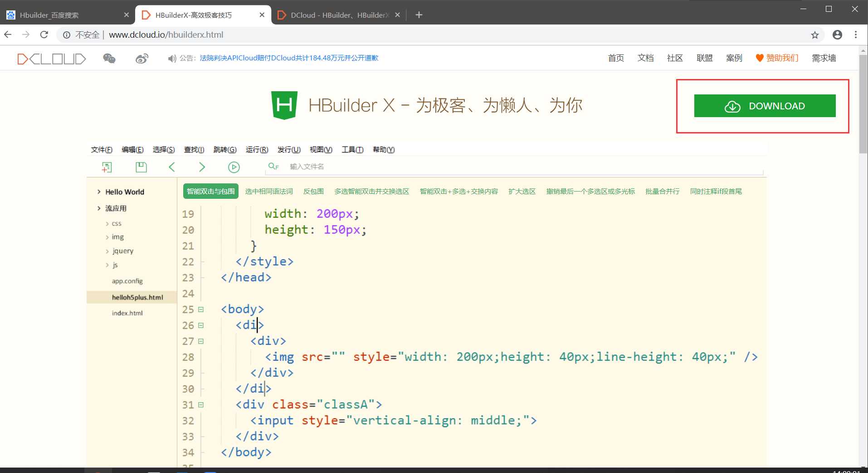Collapse the fold marker on line 25
Screen dimensions: 868x473
[201, 310]
